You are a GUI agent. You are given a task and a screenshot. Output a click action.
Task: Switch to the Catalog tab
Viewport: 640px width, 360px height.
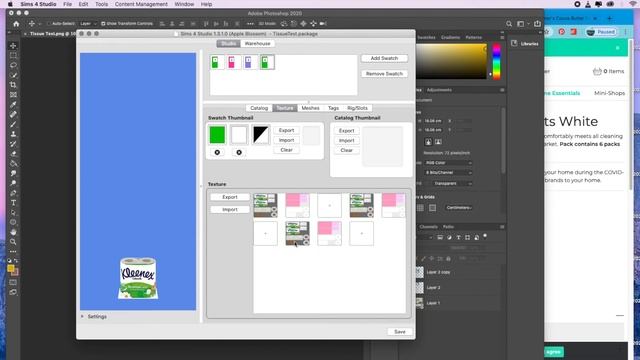pyautogui.click(x=259, y=108)
